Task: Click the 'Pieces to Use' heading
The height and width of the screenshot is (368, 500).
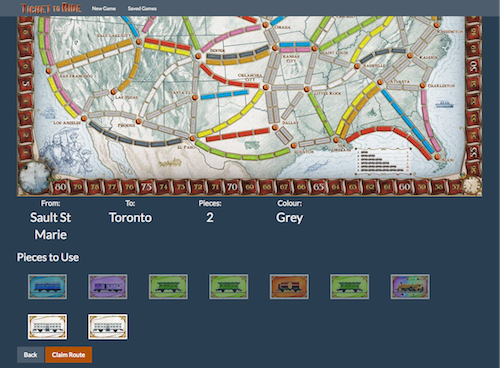Action: coord(48,257)
